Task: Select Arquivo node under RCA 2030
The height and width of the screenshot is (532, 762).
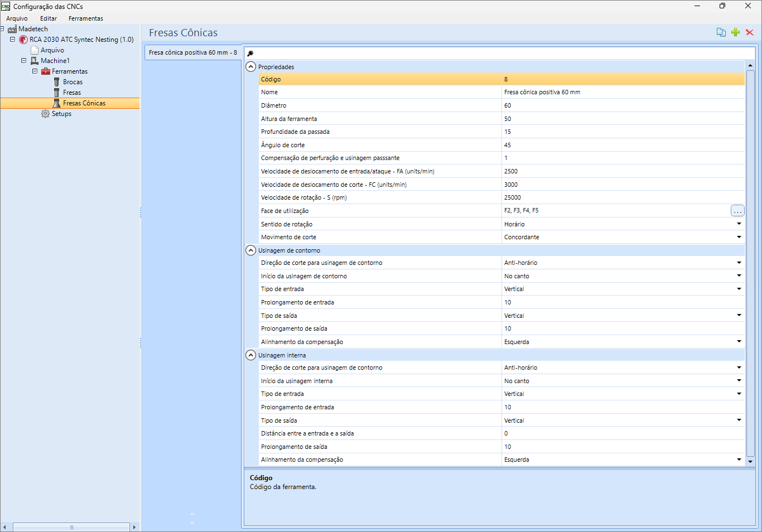Action: pos(52,50)
